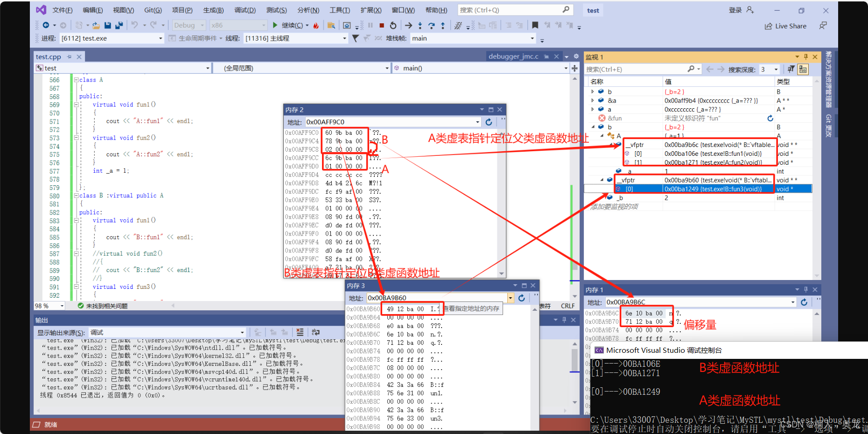Image resolution: width=868 pixels, height=434 pixels.
Task: Click the step into icon
Action: [420, 25]
